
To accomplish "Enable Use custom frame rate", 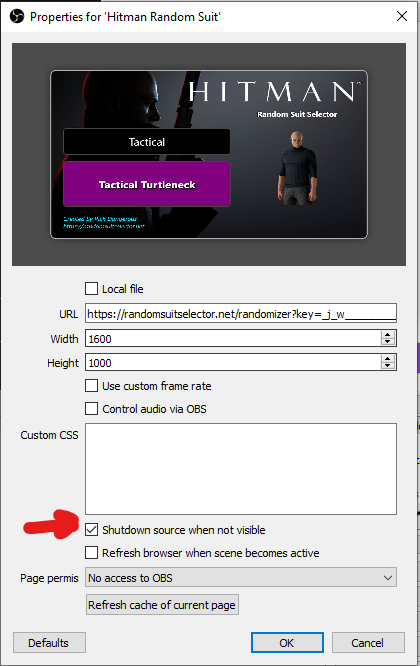I will [x=91, y=386].
